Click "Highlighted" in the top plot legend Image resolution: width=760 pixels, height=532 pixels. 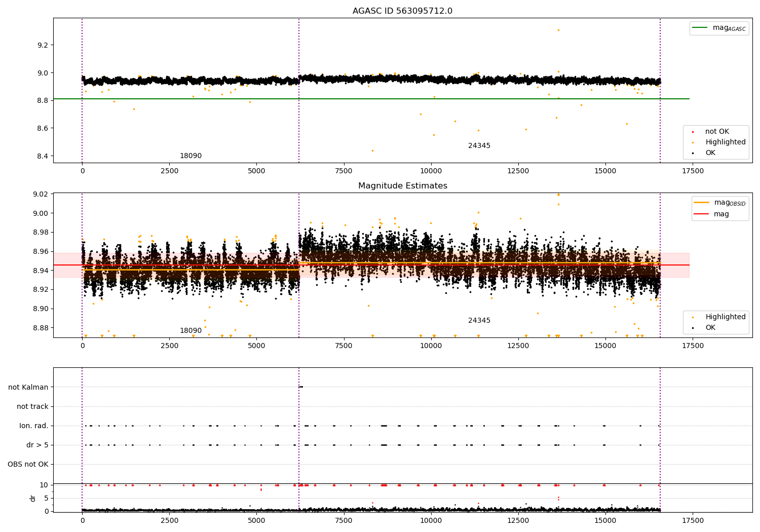pos(726,142)
